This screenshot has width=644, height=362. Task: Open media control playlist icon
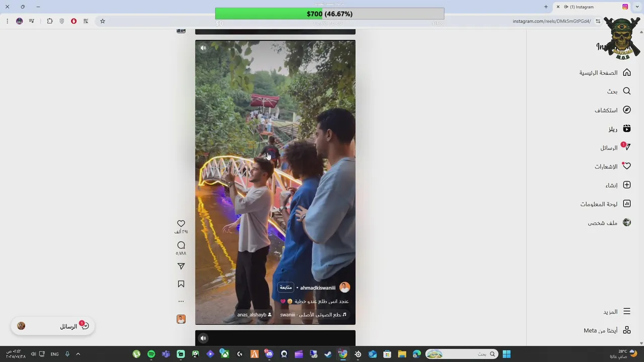[x=32, y=21]
